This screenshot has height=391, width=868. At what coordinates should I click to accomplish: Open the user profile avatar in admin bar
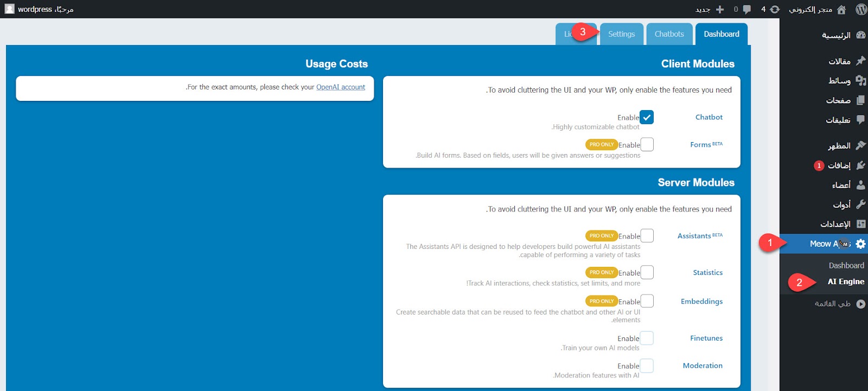pos(10,9)
